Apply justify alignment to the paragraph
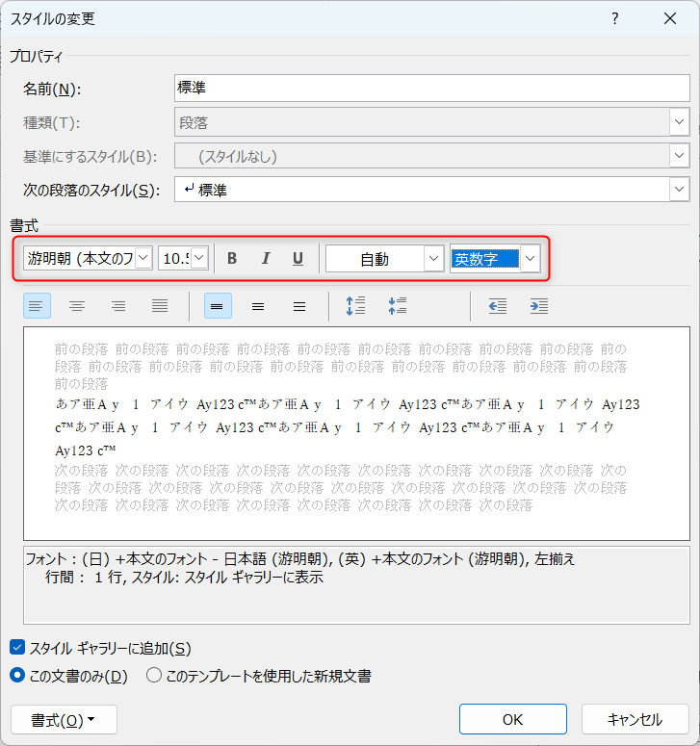 click(160, 306)
